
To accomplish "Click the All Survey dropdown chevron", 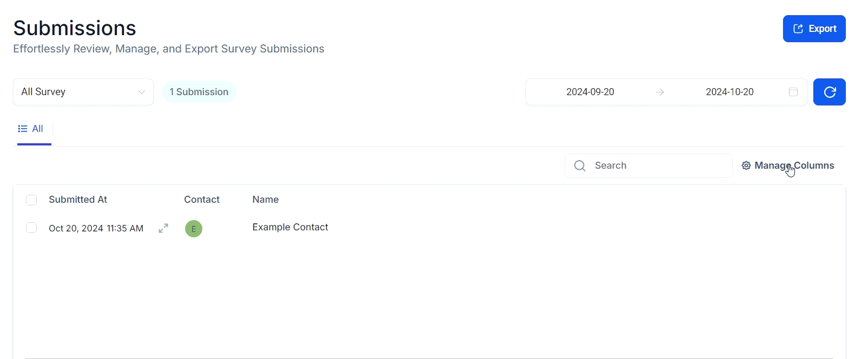I will click(142, 92).
